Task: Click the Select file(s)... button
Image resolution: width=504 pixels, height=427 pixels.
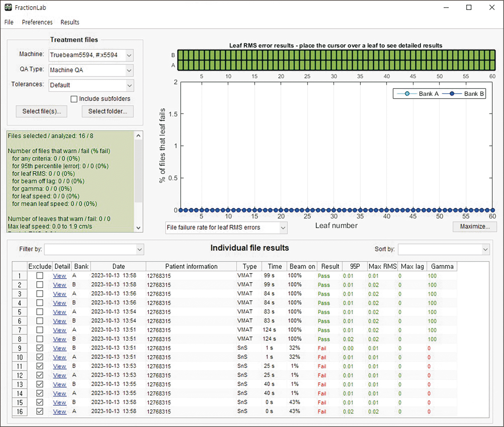Action: pos(42,111)
